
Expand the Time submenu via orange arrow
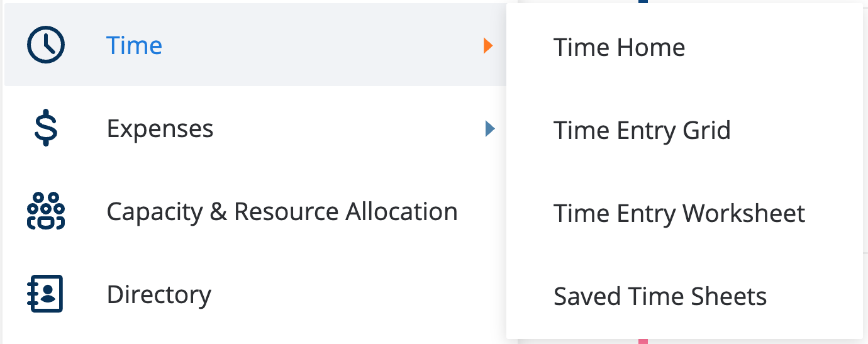[x=488, y=45]
